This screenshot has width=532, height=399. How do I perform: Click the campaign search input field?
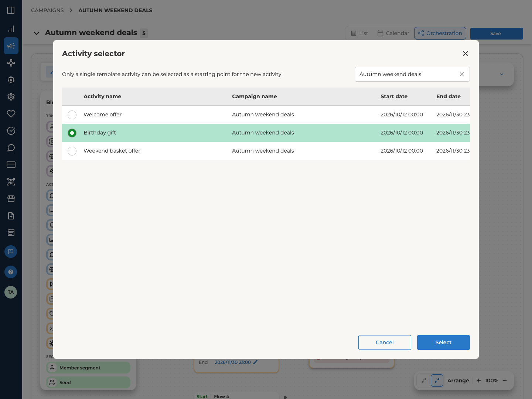(x=412, y=74)
